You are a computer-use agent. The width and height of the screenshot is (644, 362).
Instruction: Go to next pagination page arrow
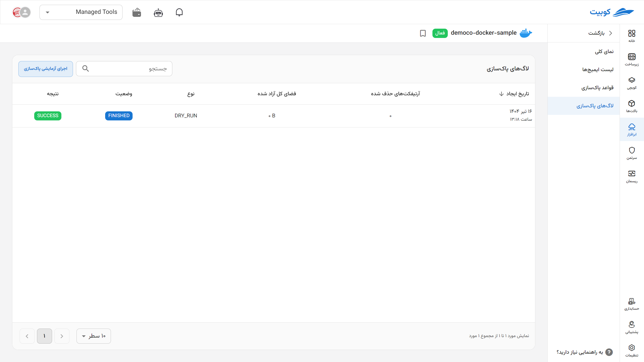[27, 336]
